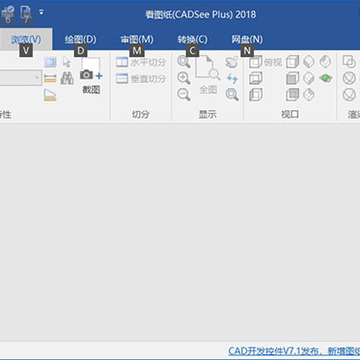360x360 pixels.
Task: Open the binoculars find tool
Action: 67,79
